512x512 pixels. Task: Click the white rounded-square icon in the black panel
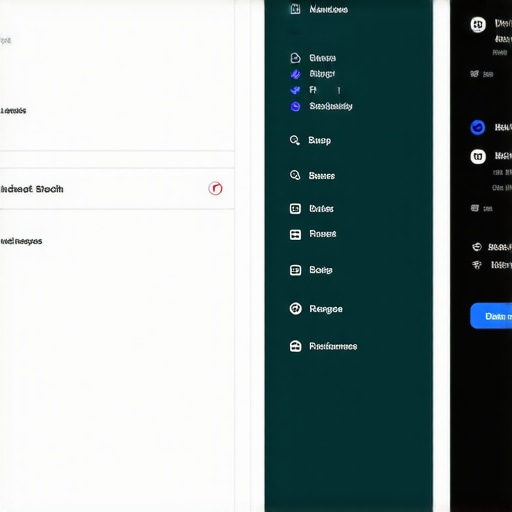tap(478, 156)
